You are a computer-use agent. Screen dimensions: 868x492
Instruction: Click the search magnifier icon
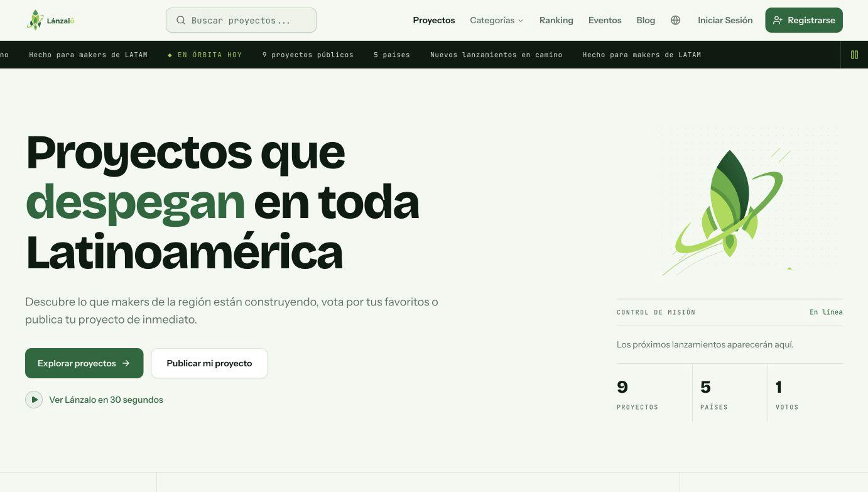[181, 20]
